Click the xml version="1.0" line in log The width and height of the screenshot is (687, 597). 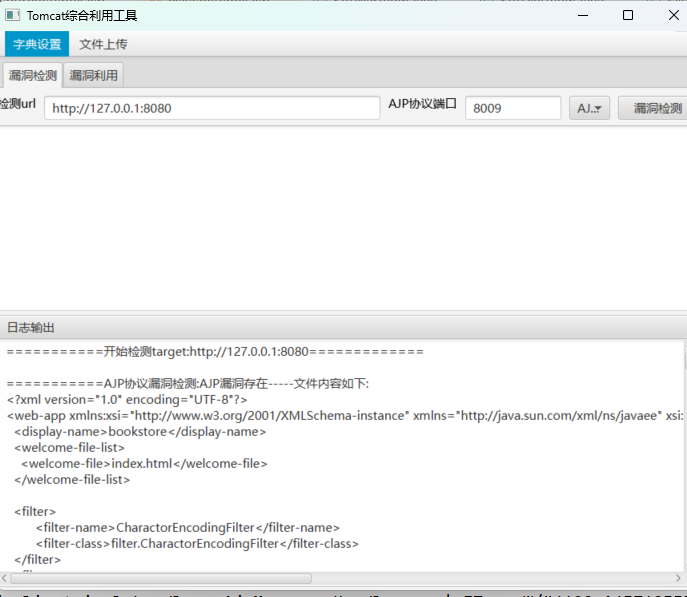pyautogui.click(x=127, y=399)
